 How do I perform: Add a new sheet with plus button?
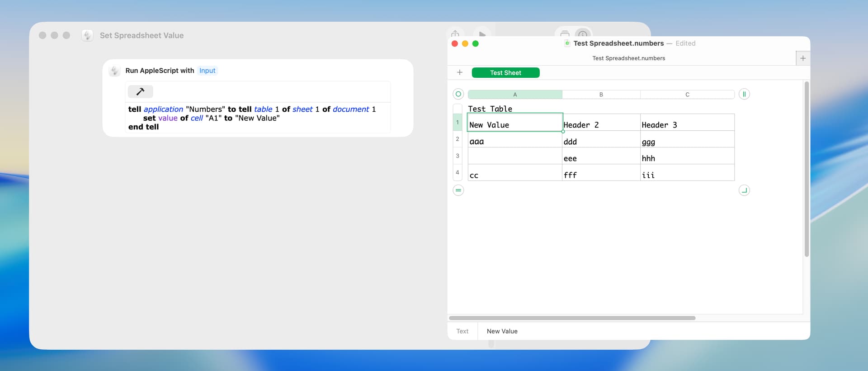pos(459,72)
